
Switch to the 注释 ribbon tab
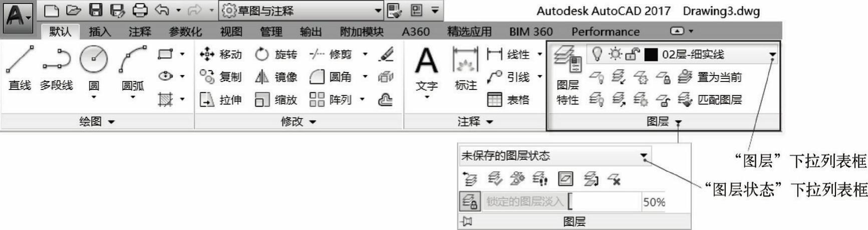140,31
